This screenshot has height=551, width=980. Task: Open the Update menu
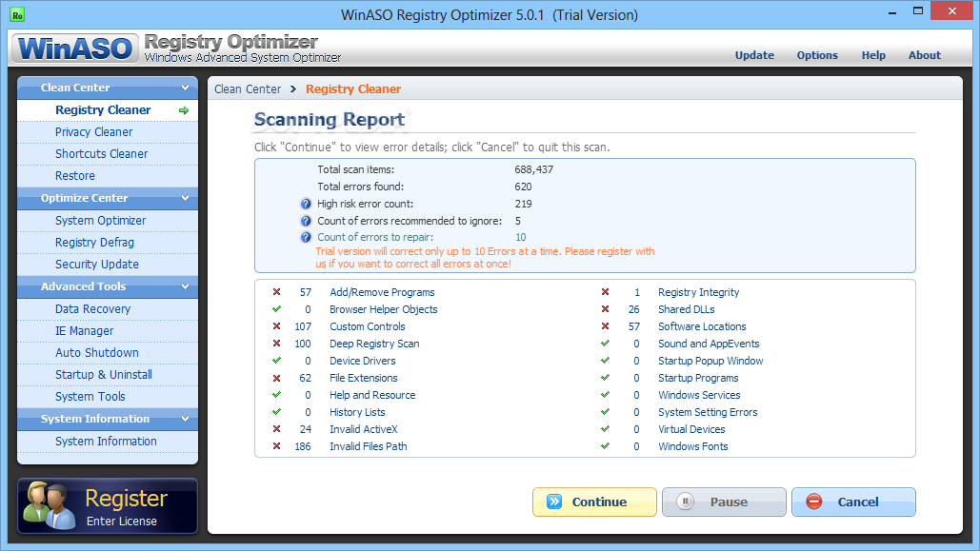click(x=754, y=55)
